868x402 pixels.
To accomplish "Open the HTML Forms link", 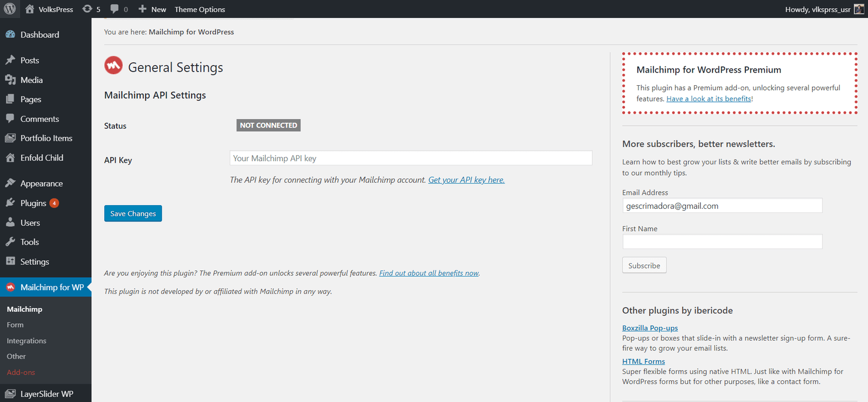I will 643,361.
